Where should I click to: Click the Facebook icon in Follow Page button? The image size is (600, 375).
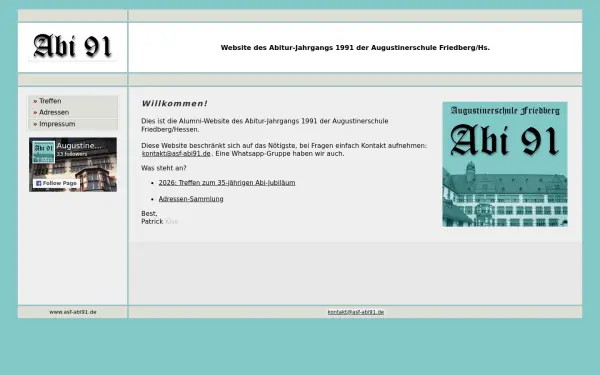click(38, 184)
